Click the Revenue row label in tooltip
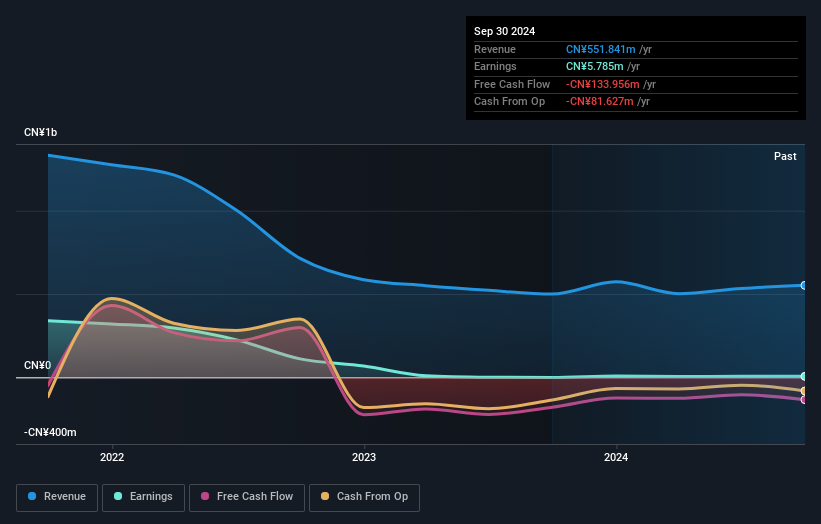The image size is (821, 524). click(x=495, y=49)
